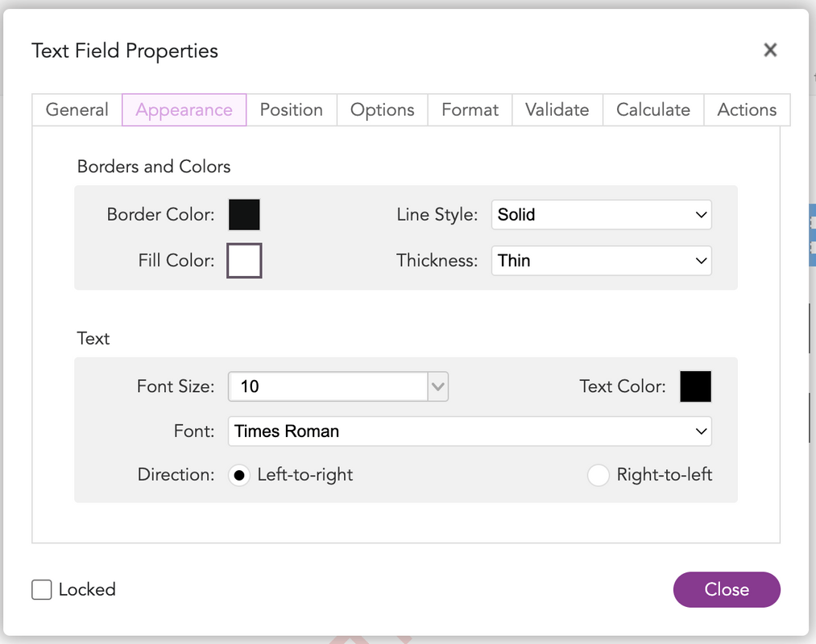Open the Position tab
Screen dimensions: 816x644
[292, 109]
